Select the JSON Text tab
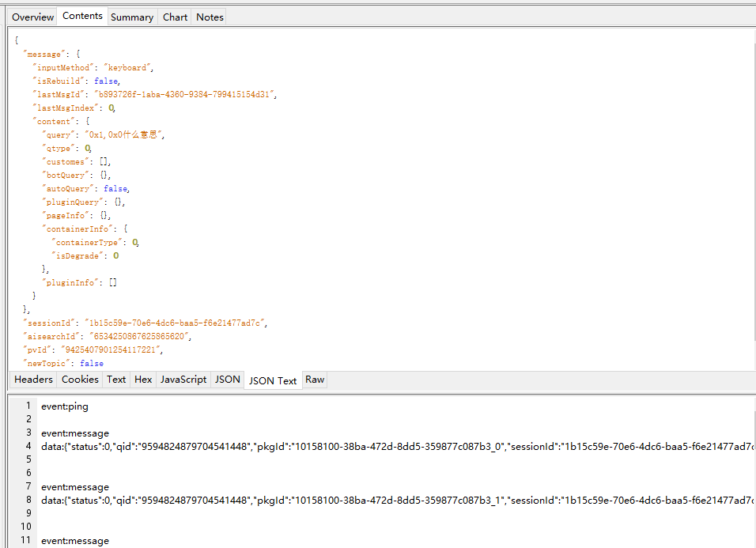Screen dimensions: 756x548 point(273,380)
